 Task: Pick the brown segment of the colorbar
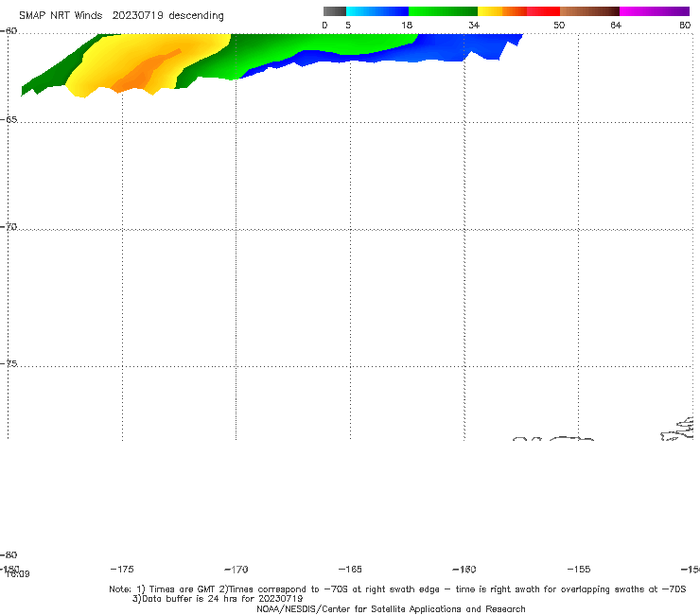coord(589,11)
